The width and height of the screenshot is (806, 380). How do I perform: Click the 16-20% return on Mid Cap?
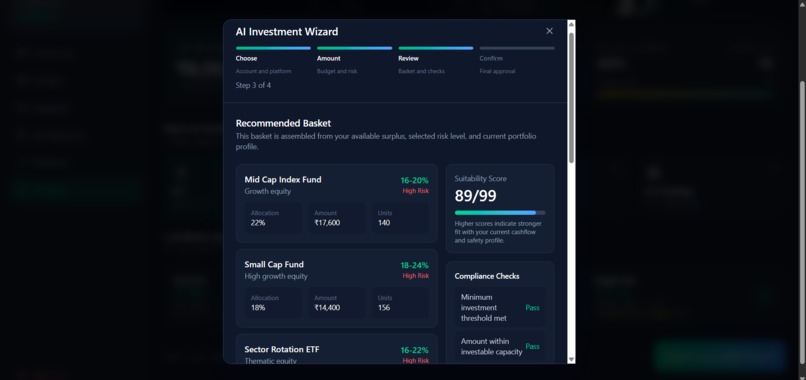tap(414, 180)
